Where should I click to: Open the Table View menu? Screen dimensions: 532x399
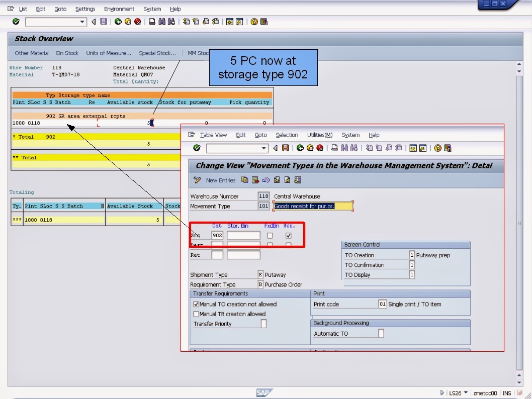[213, 135]
